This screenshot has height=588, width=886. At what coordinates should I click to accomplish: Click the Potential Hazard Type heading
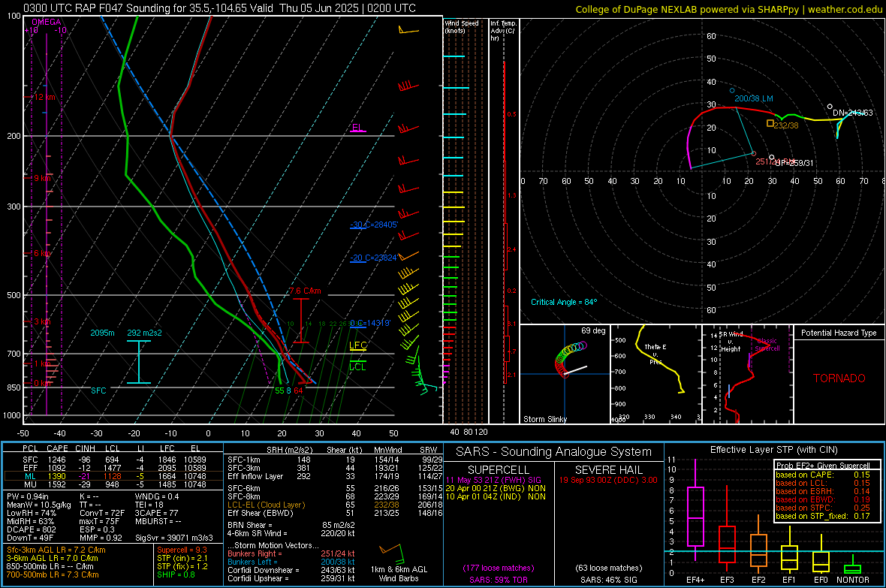click(x=839, y=333)
